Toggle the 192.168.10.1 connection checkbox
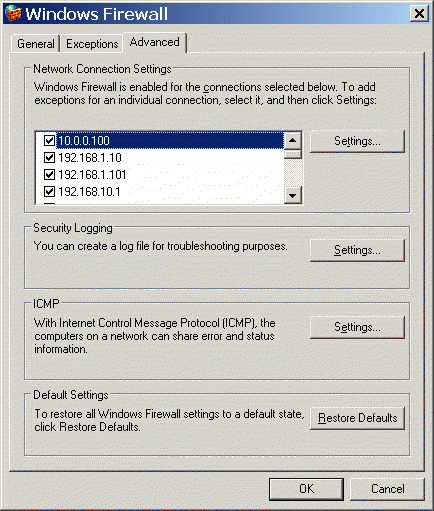The image size is (434, 511). [x=49, y=191]
